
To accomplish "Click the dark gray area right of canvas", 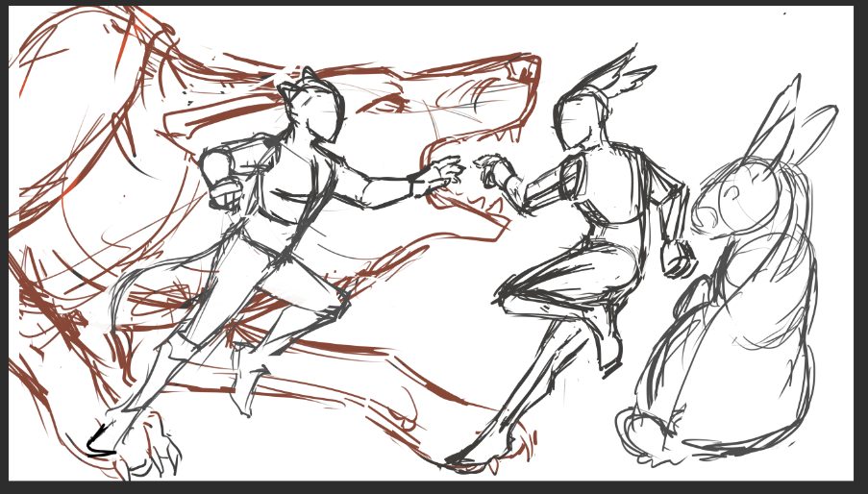I will pos(860,240).
